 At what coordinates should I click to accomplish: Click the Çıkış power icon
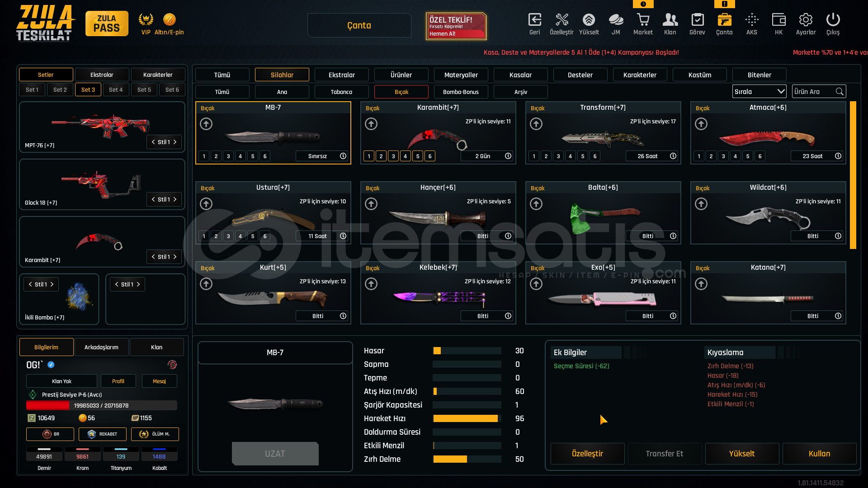pos(833,20)
